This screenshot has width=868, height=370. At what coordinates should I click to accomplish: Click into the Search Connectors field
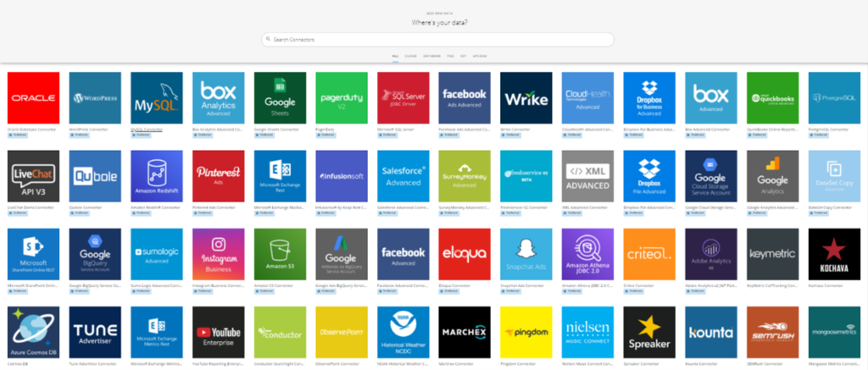coord(437,39)
